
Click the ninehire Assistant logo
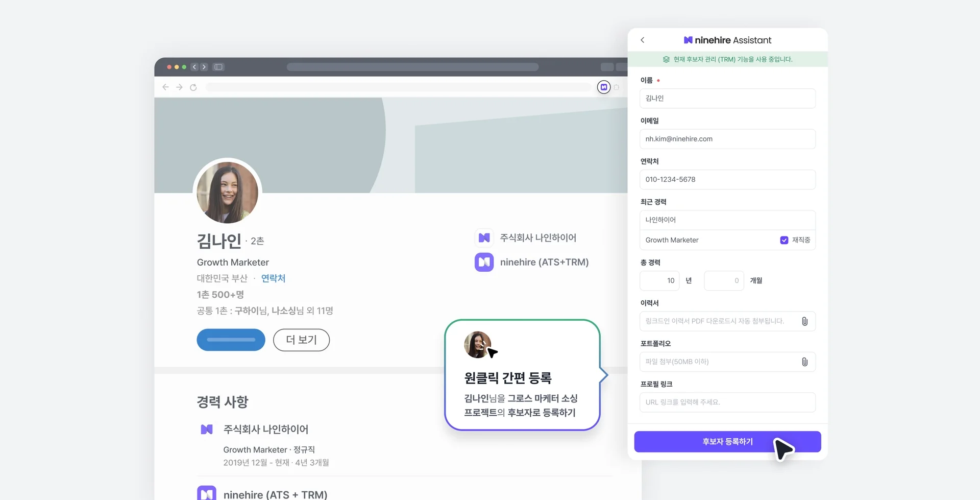pyautogui.click(x=727, y=40)
